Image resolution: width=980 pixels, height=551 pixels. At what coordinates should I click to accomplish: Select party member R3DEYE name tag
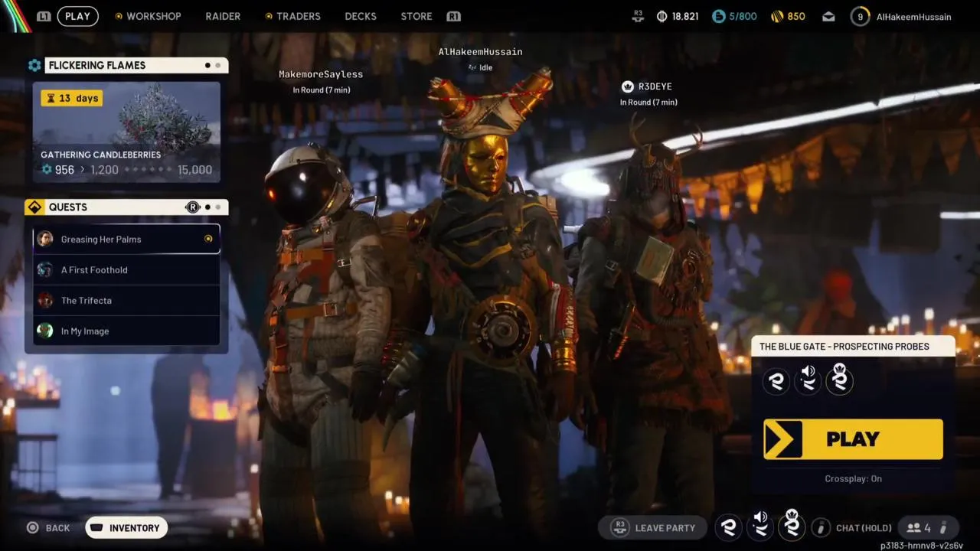point(655,86)
